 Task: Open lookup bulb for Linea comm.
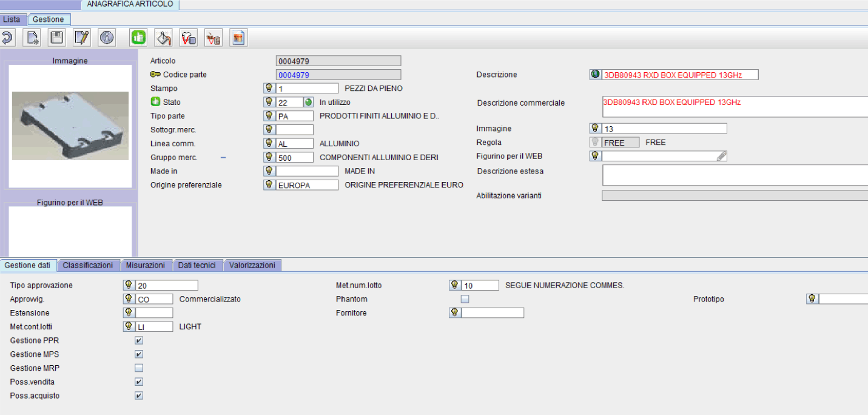click(269, 143)
